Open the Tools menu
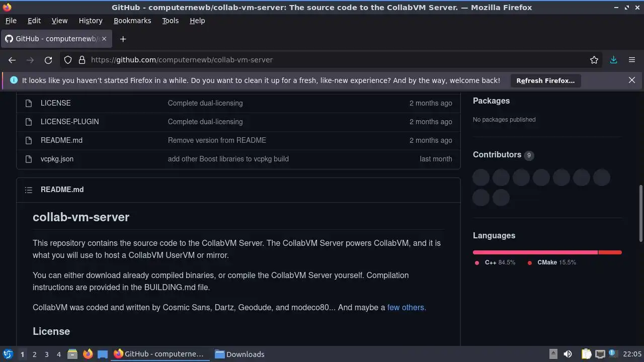The height and width of the screenshot is (362, 644). pos(170,21)
